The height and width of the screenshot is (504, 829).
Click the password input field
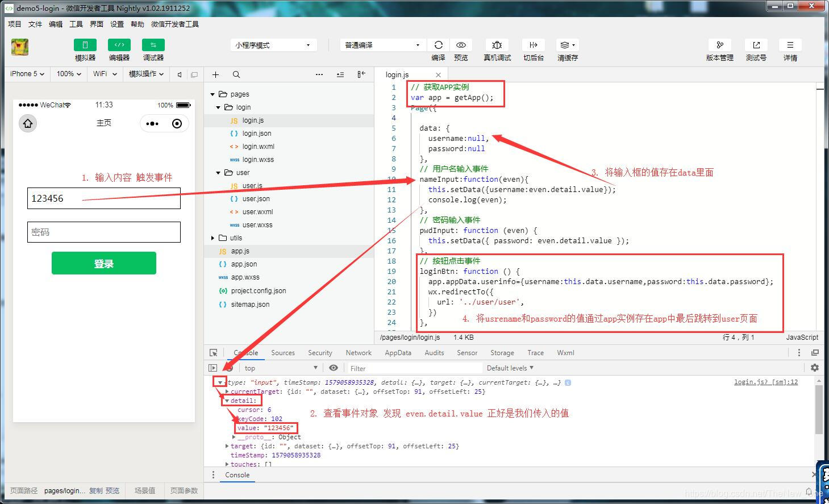tap(104, 232)
